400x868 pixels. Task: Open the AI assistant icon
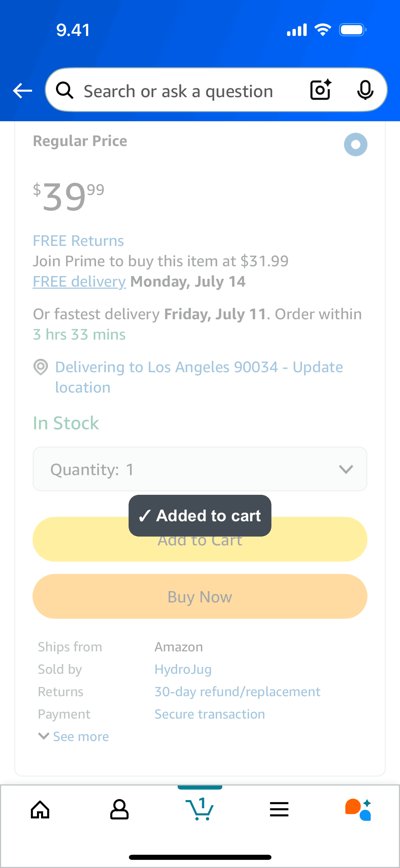[x=358, y=809]
